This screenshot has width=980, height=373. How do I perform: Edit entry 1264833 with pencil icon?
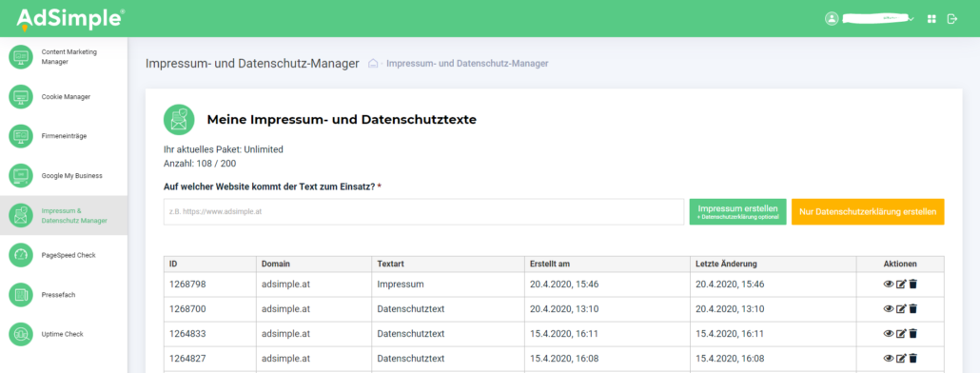(x=901, y=334)
